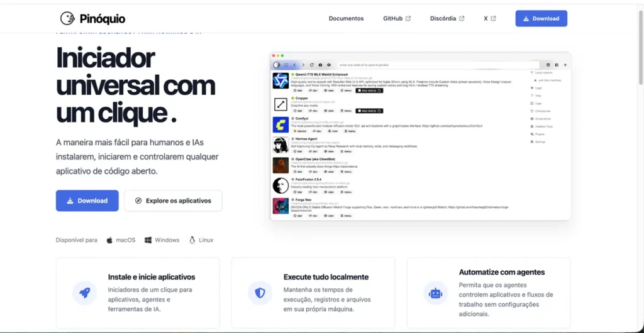Select Login in the preview sidebar
This screenshot has height=333, width=644.
point(537,88)
